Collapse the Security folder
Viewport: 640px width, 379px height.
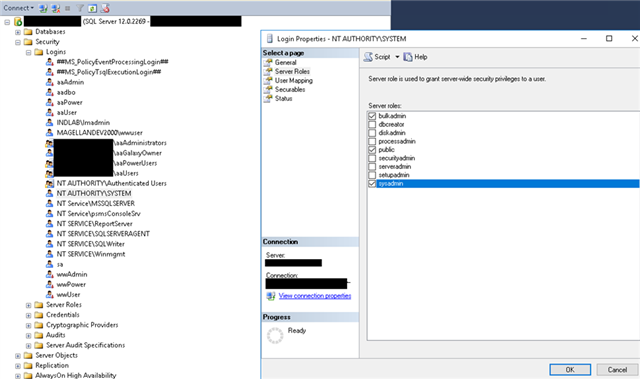[18, 42]
